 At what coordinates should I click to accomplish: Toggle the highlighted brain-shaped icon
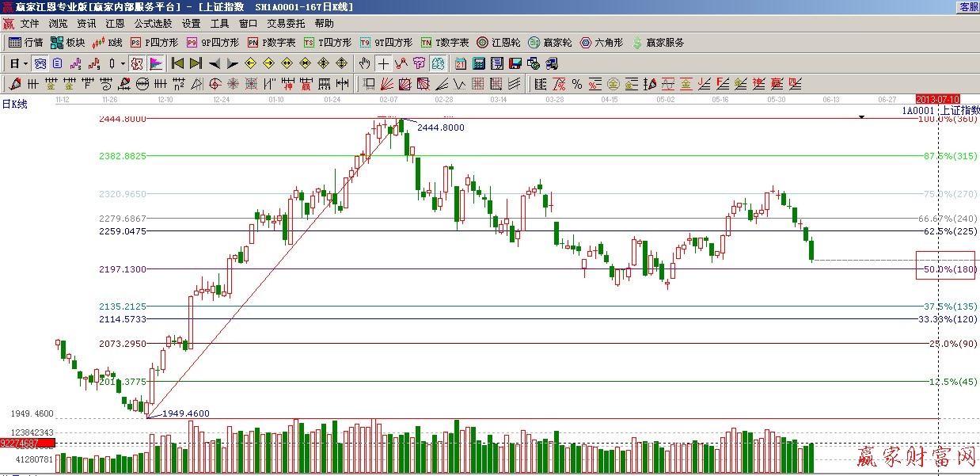point(439,63)
